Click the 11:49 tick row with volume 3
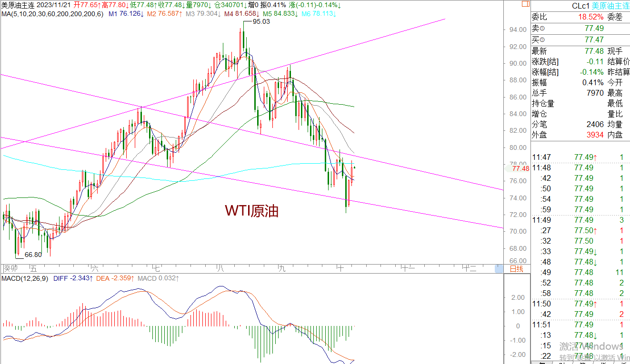Image resolution: width=630 pixels, height=364 pixels. click(x=580, y=220)
